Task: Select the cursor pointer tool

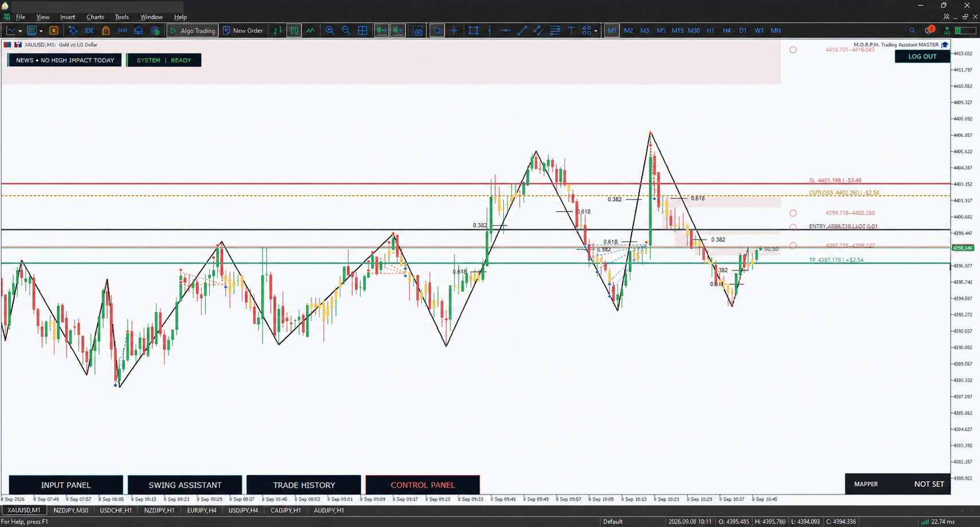Action: [x=437, y=30]
